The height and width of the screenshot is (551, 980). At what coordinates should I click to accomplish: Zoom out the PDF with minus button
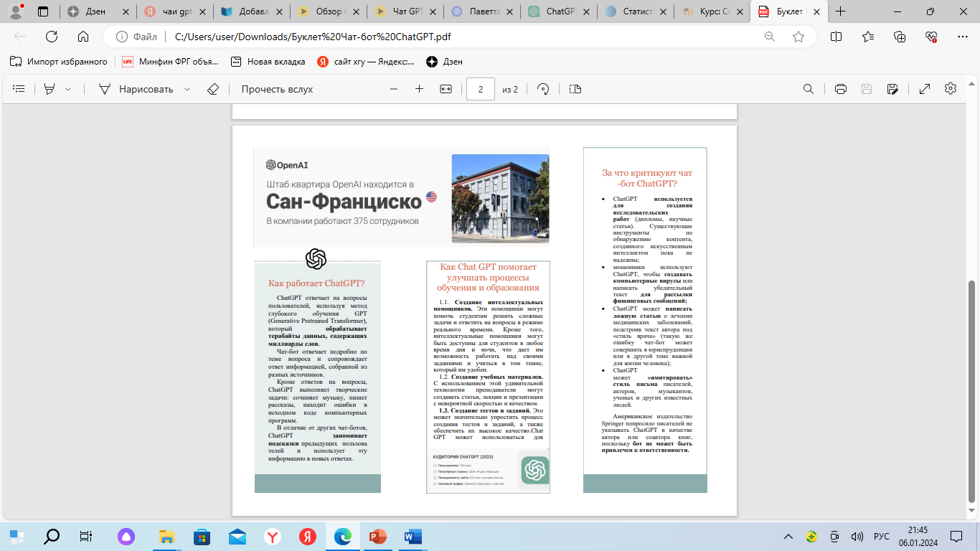coord(393,89)
